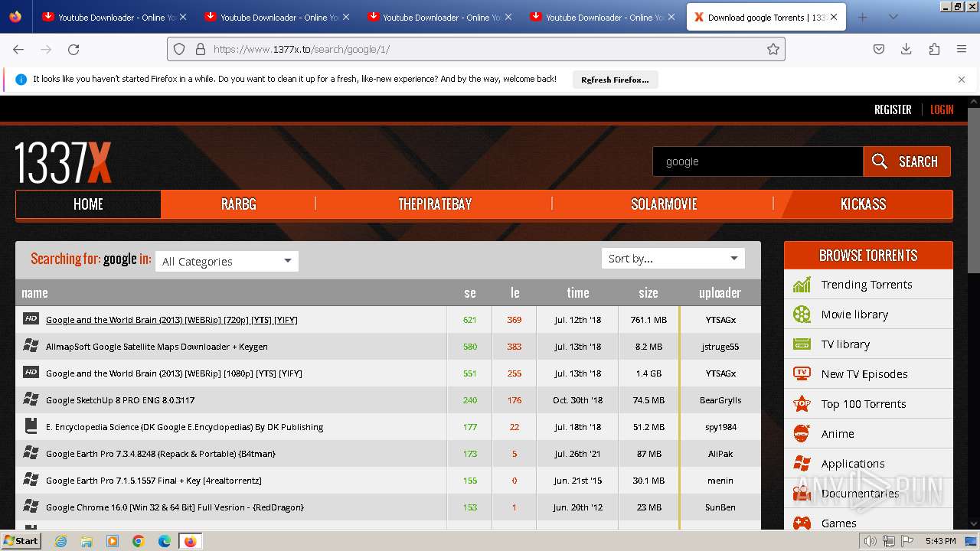Click the site search field containing google

758,161
